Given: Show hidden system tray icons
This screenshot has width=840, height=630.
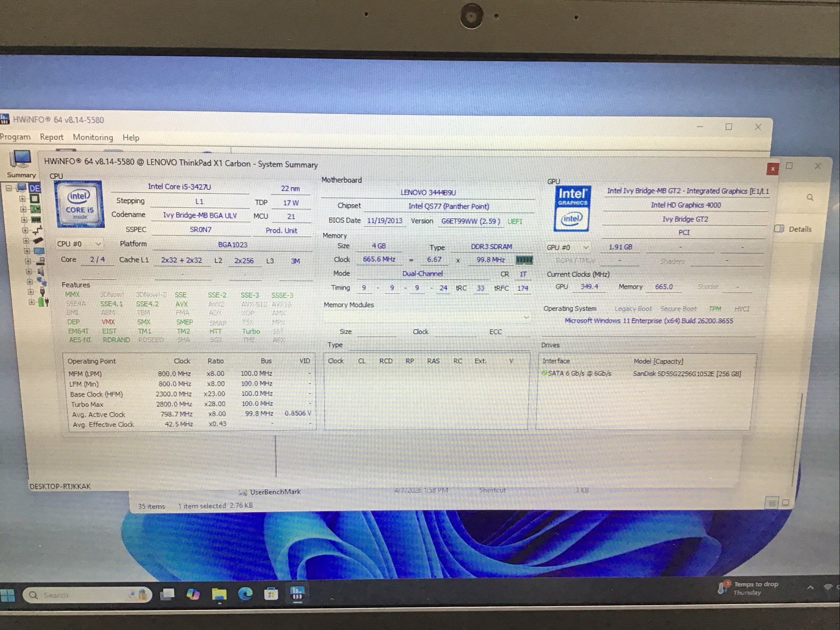Looking at the screenshot, I should click(x=810, y=587).
